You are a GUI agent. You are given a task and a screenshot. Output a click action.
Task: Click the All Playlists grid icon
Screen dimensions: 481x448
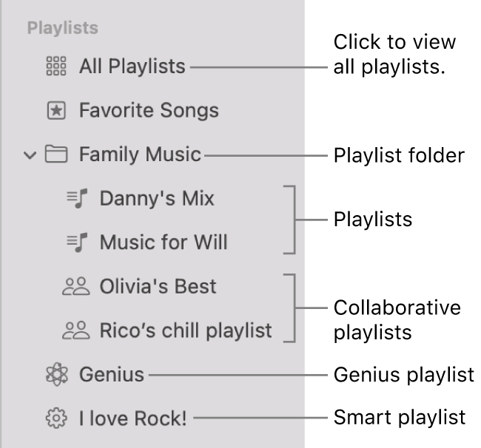(56, 67)
